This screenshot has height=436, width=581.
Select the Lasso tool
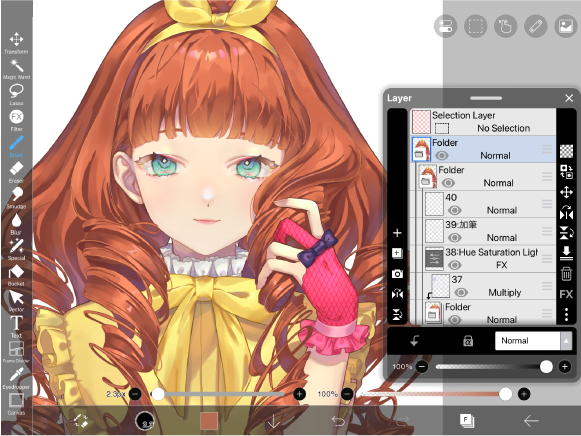point(16,95)
